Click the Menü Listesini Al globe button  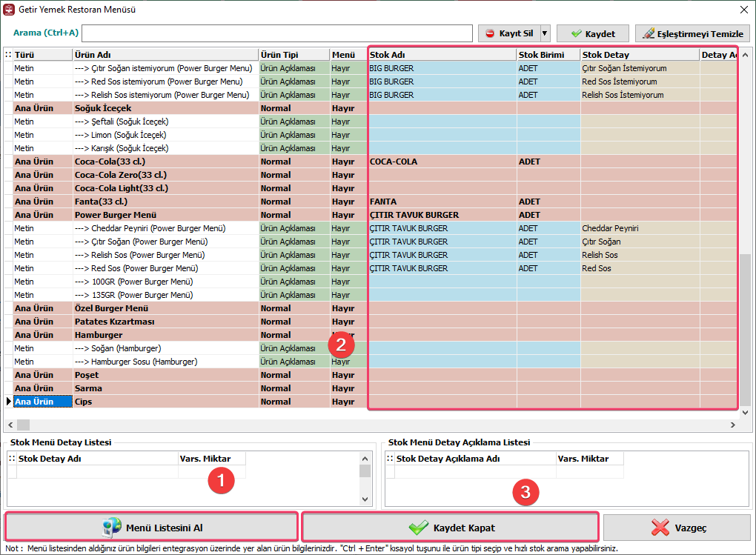(152, 528)
